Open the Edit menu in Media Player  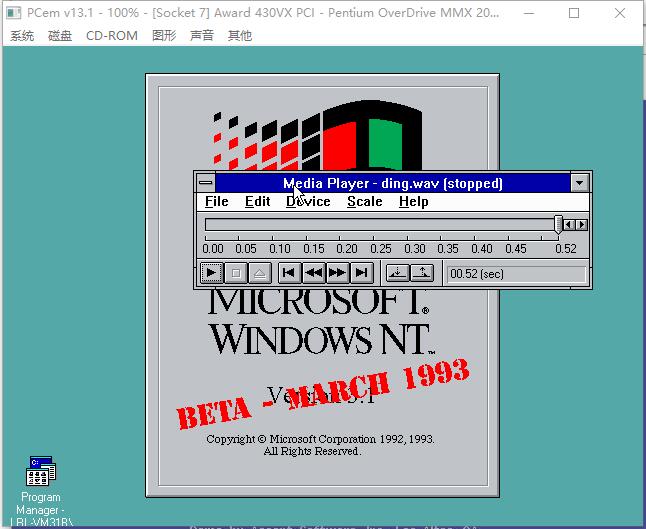(x=257, y=201)
